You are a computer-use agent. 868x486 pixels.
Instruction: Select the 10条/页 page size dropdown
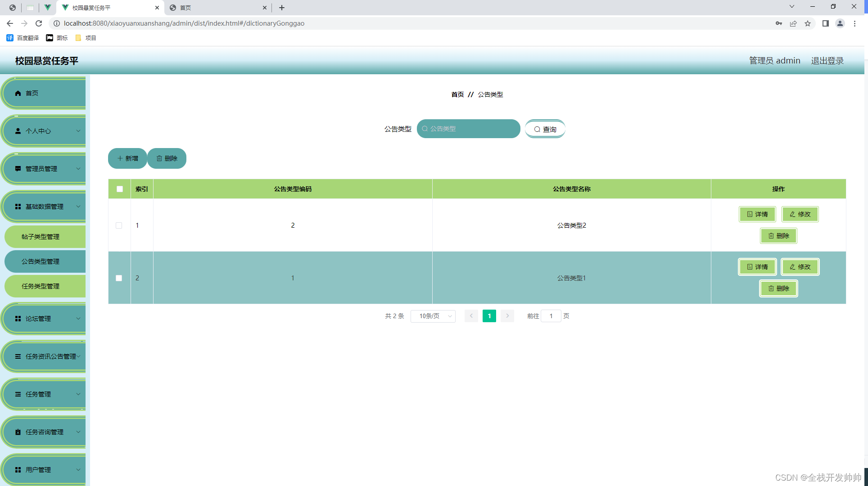coord(434,315)
